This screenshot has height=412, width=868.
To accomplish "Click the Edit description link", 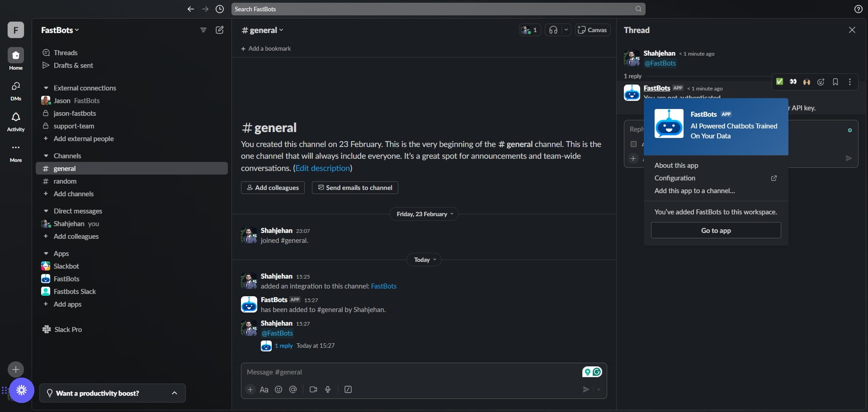I will pyautogui.click(x=323, y=168).
